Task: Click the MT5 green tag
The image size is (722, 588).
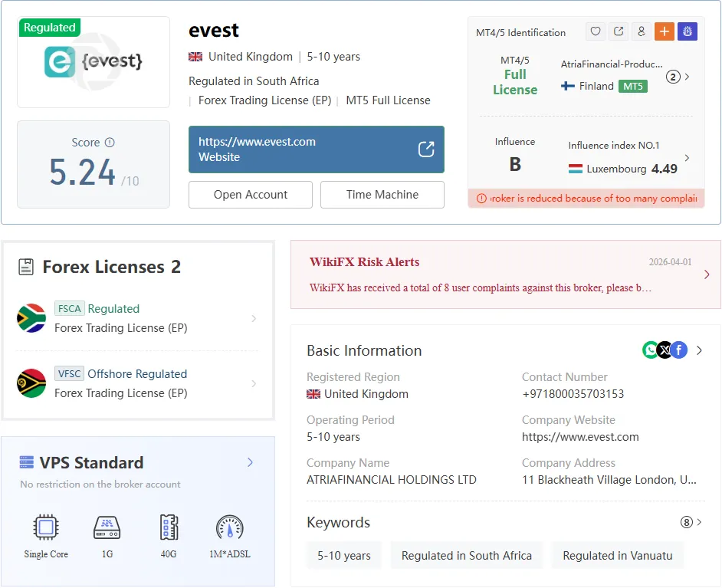Action: point(632,86)
